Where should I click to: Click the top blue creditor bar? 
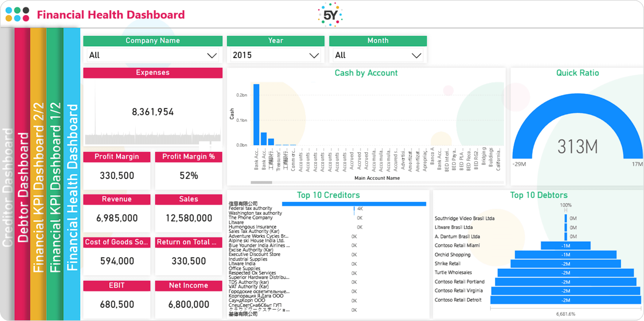(354, 204)
